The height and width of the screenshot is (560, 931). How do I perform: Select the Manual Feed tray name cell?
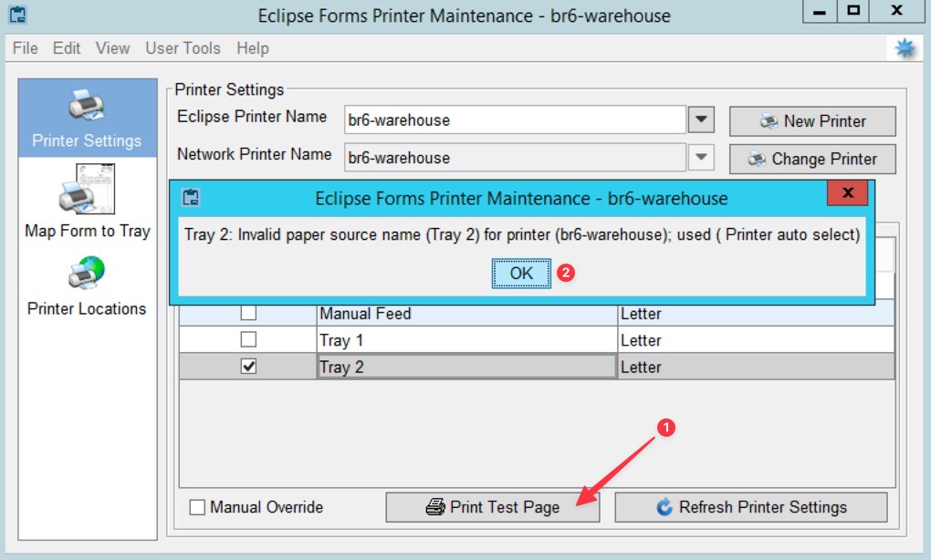pyautogui.click(x=466, y=313)
